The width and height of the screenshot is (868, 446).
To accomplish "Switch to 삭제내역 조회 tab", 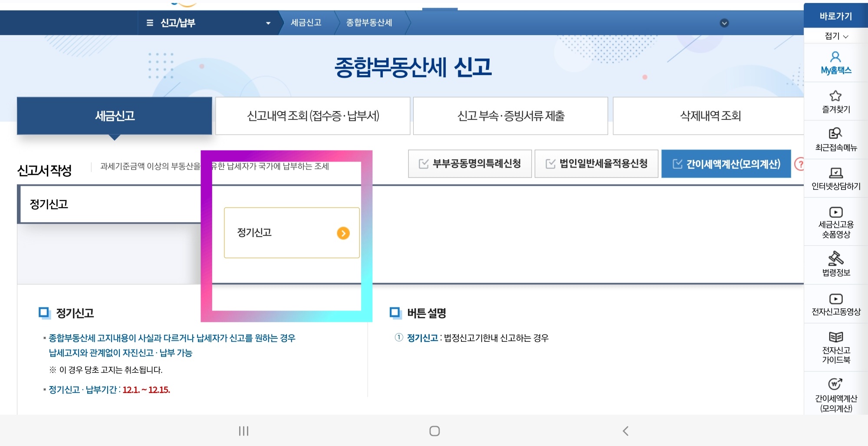I will tap(709, 116).
